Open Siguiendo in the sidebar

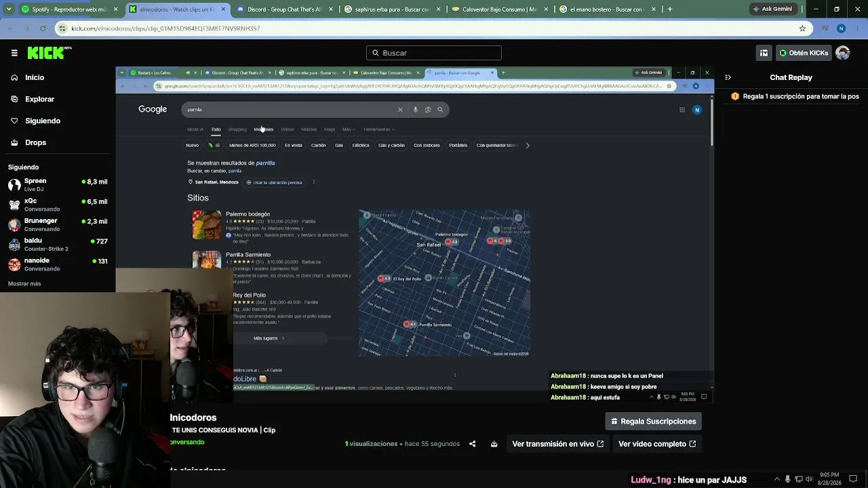(42, 121)
